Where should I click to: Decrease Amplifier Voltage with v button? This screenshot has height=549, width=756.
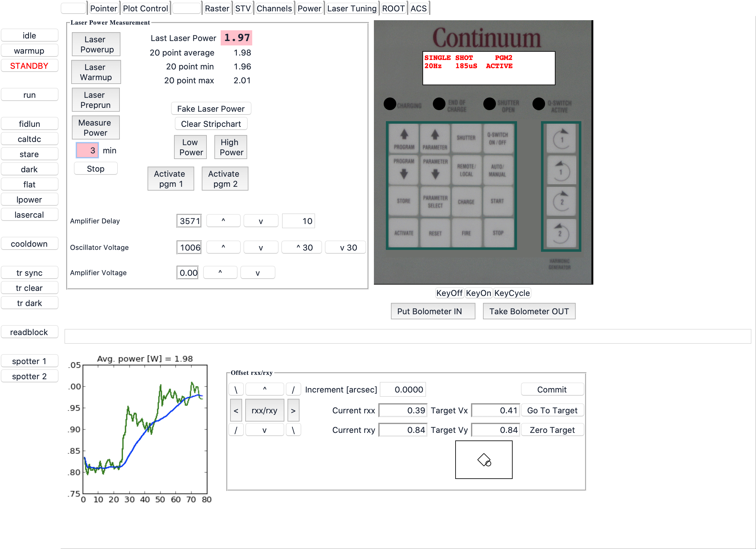coord(258,273)
